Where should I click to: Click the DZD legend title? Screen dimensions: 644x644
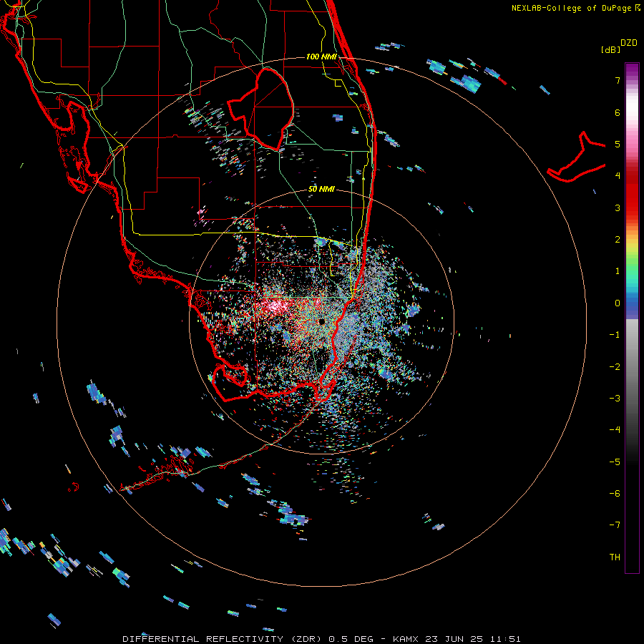click(629, 43)
